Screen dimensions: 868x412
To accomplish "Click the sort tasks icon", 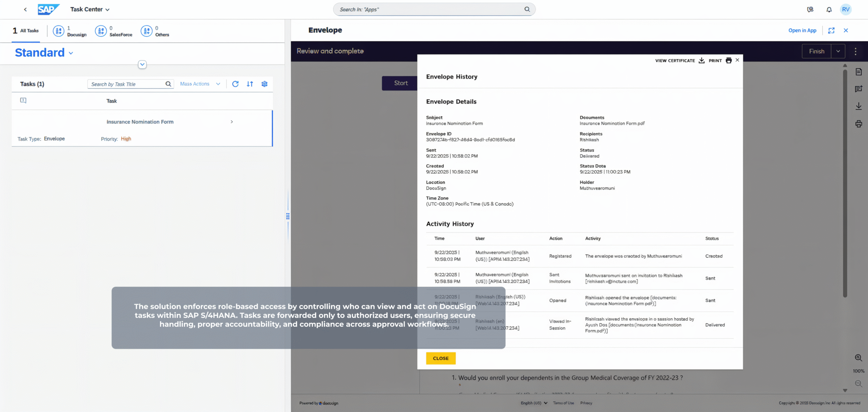I will click(250, 84).
